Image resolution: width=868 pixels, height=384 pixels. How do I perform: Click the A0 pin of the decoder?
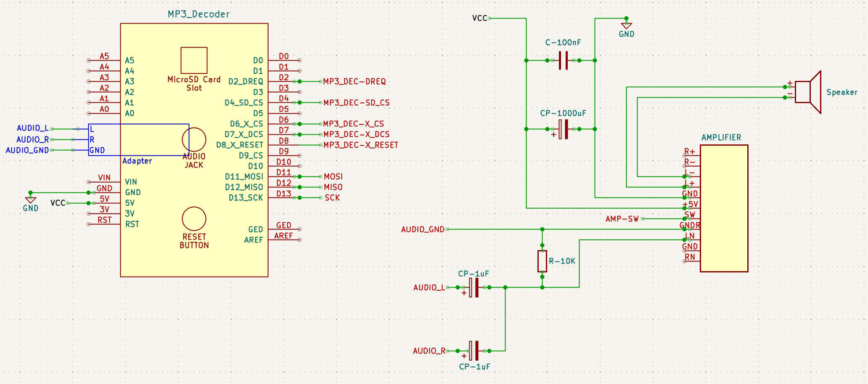[104, 112]
